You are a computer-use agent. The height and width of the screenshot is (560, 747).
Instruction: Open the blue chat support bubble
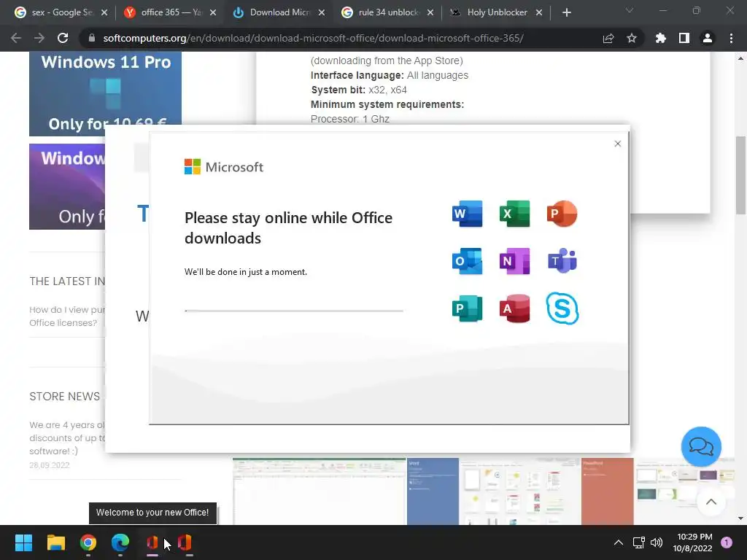click(x=701, y=447)
